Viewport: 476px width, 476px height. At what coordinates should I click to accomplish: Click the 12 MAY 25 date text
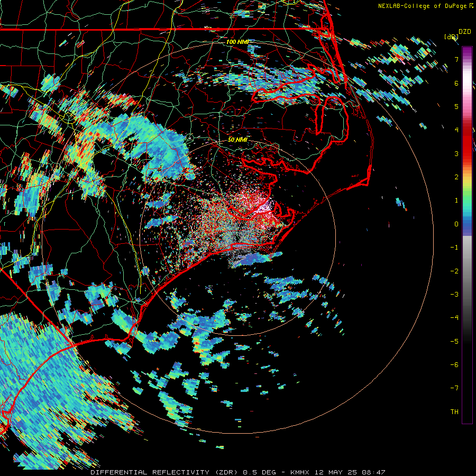coord(336,472)
